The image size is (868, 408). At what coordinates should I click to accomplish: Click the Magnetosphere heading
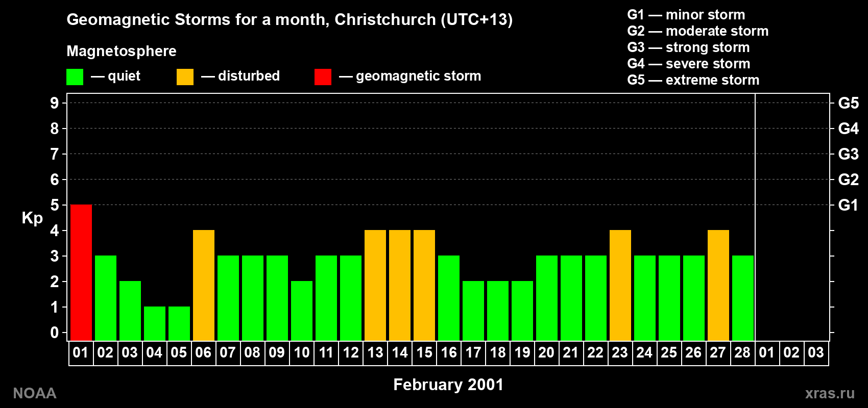[x=122, y=51]
